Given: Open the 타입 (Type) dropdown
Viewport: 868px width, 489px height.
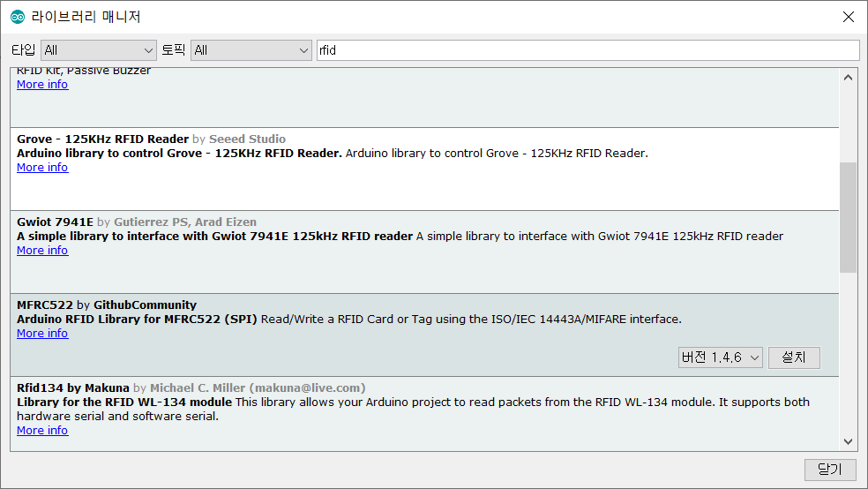Looking at the screenshot, I should click(x=99, y=50).
